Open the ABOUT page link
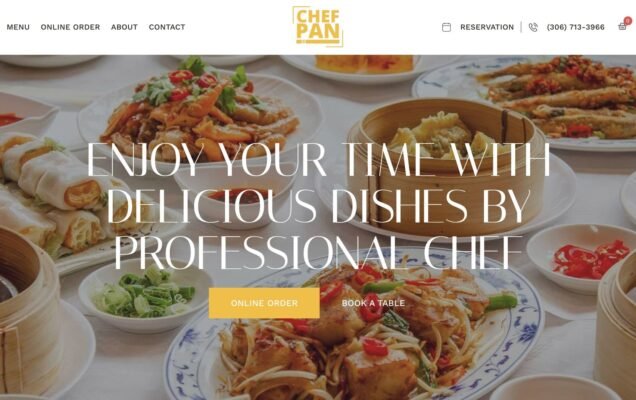 [124, 27]
